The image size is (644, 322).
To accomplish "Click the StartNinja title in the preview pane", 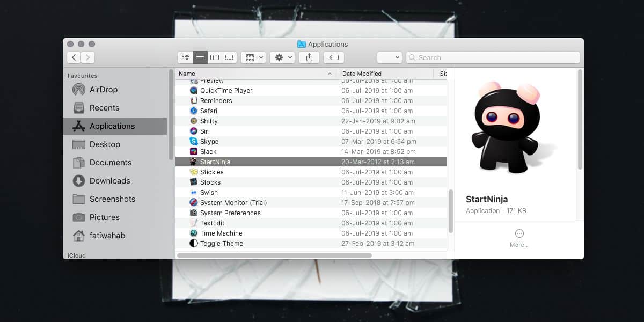I will [487, 199].
